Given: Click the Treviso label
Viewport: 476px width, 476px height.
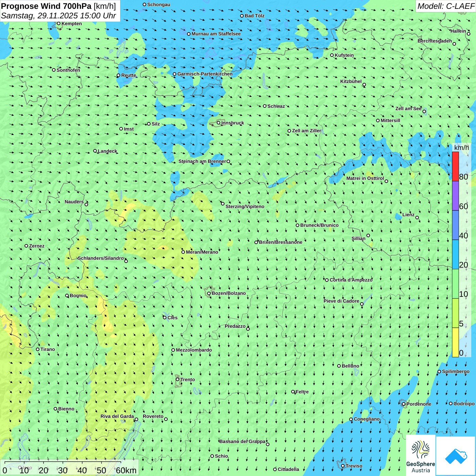Looking at the screenshot, I should point(354,466).
